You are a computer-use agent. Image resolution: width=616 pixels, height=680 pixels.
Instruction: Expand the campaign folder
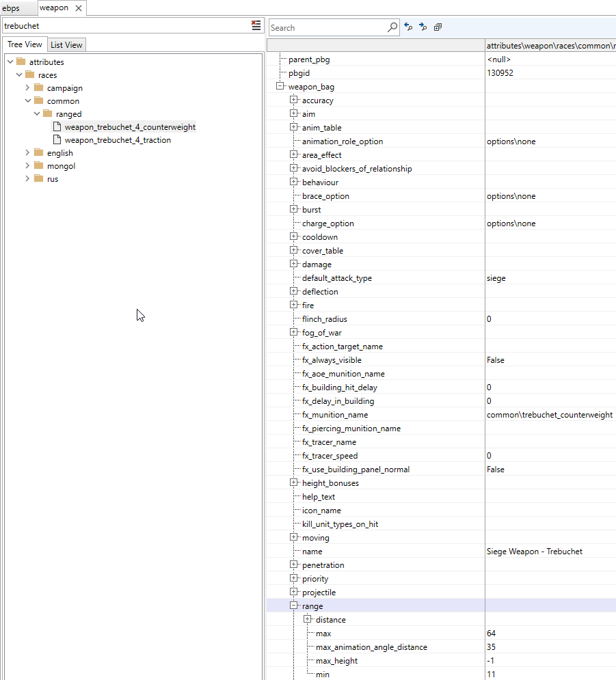pyautogui.click(x=28, y=87)
